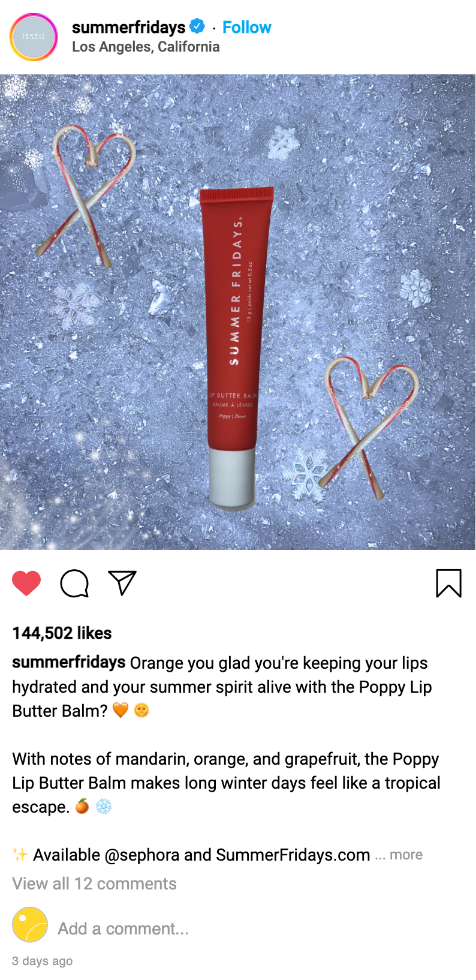Open the 144,502 likes list

[62, 633]
